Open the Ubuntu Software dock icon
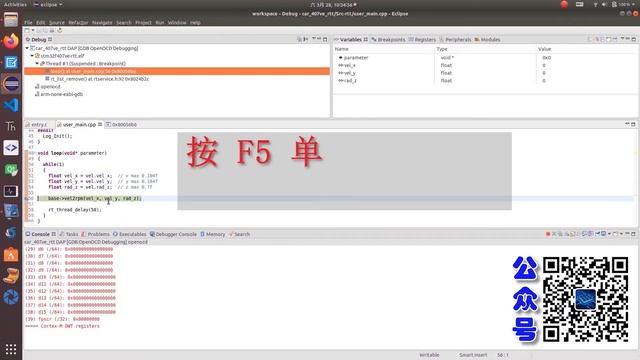 11,254
